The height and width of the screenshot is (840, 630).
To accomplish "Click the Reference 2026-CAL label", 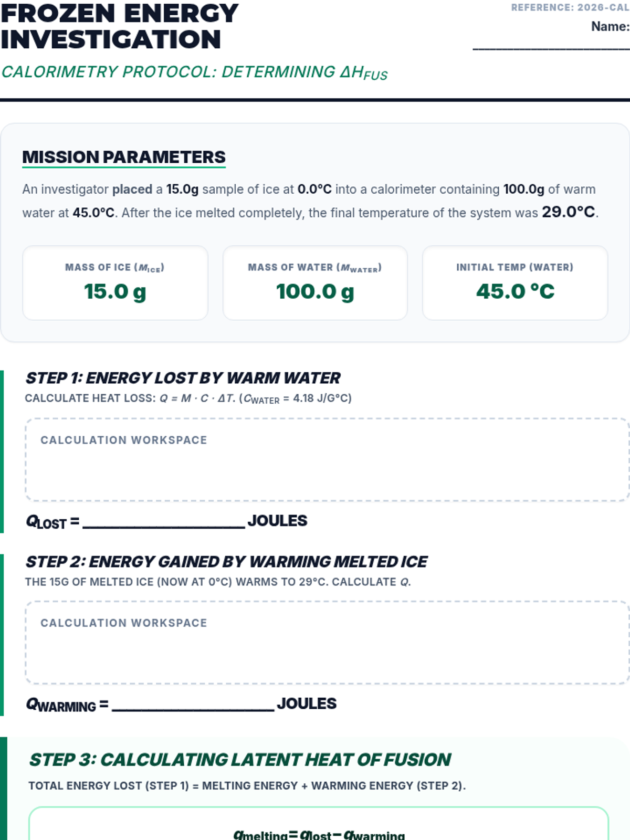I will [x=570, y=7].
